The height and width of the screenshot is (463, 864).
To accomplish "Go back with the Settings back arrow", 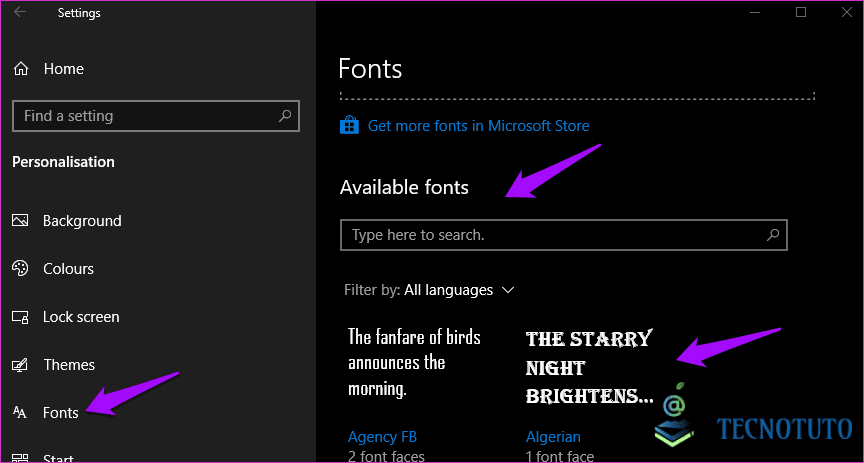I will [x=20, y=12].
